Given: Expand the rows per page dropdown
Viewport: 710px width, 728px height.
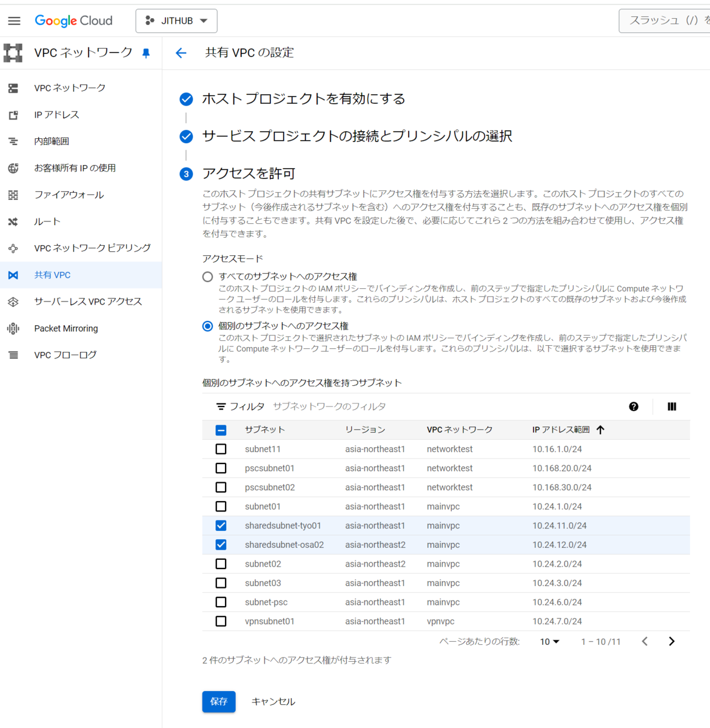Looking at the screenshot, I should (549, 641).
